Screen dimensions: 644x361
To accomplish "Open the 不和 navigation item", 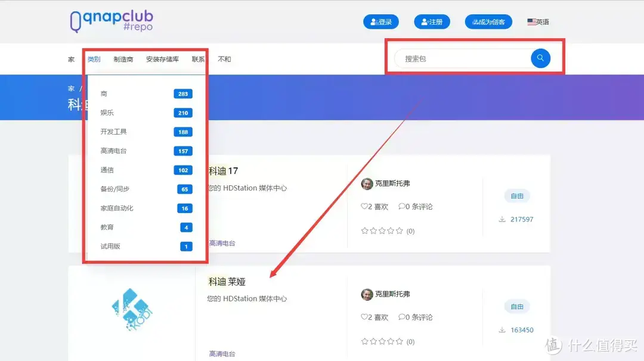I will coord(225,58).
